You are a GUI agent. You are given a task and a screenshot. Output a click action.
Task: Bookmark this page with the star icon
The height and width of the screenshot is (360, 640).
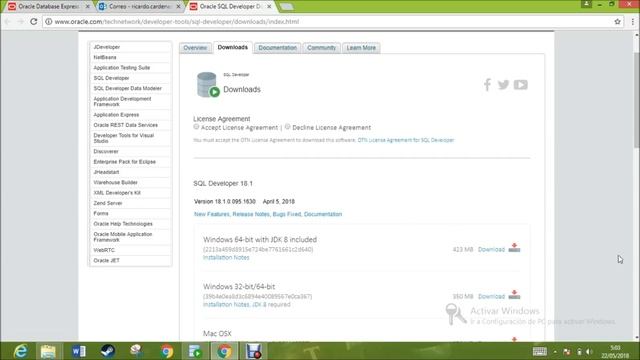click(x=617, y=22)
